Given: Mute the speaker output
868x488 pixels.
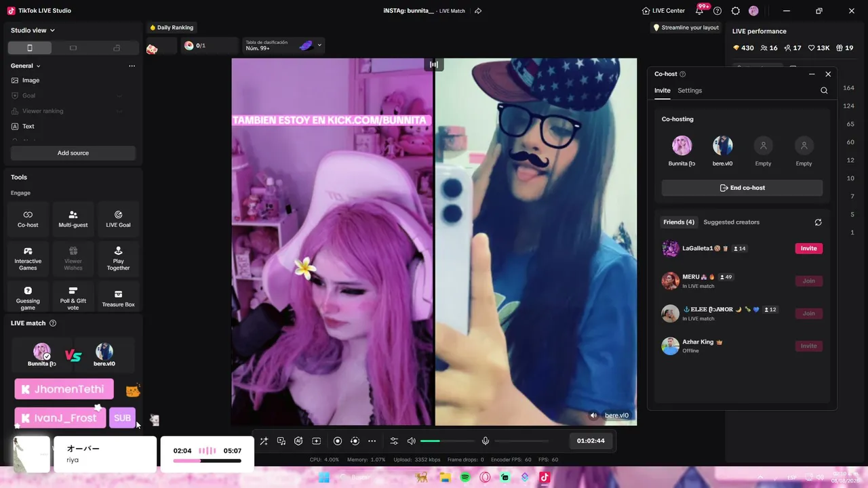Looking at the screenshot, I should pyautogui.click(x=411, y=441).
